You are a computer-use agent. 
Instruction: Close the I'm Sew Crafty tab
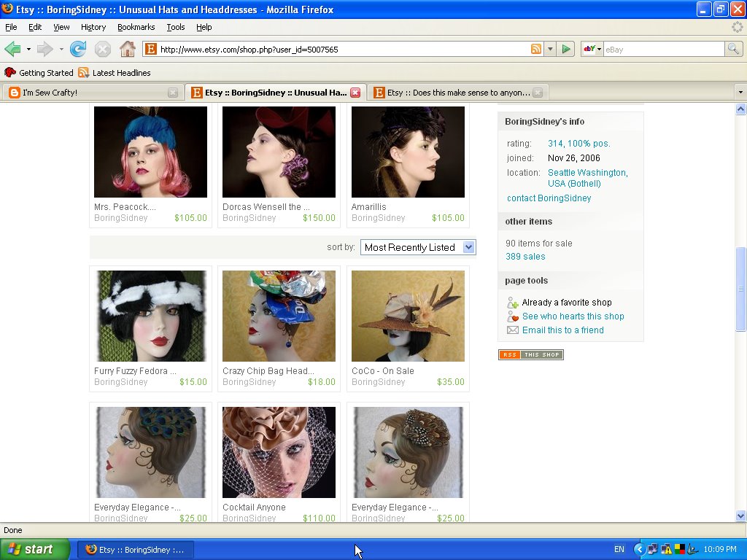tap(173, 93)
